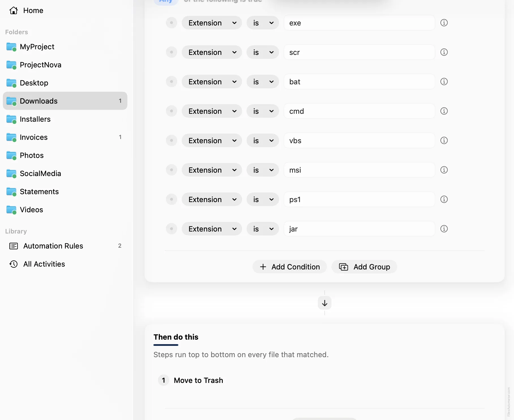Click the info icon next to exe
The image size is (514, 420).
444,23
